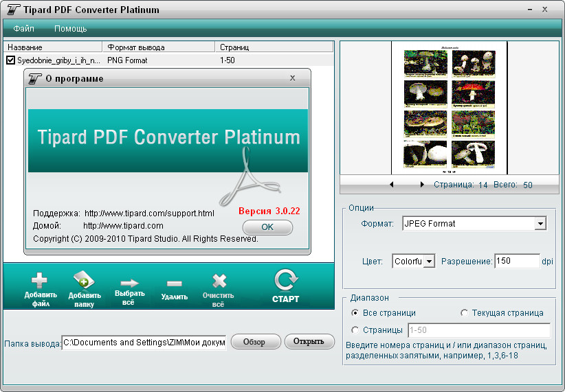The image size is (565, 392).
Task: Go to previous preview page arrow
Action: coord(391,185)
